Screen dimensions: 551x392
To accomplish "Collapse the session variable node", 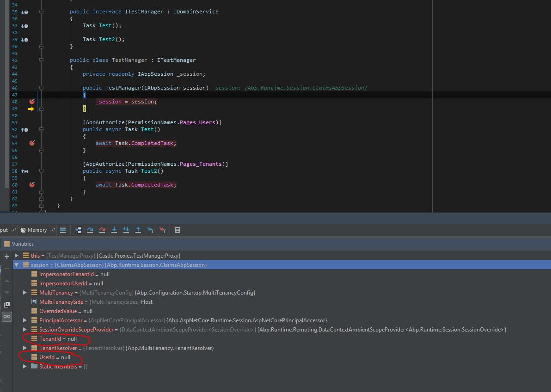I will click(17, 265).
